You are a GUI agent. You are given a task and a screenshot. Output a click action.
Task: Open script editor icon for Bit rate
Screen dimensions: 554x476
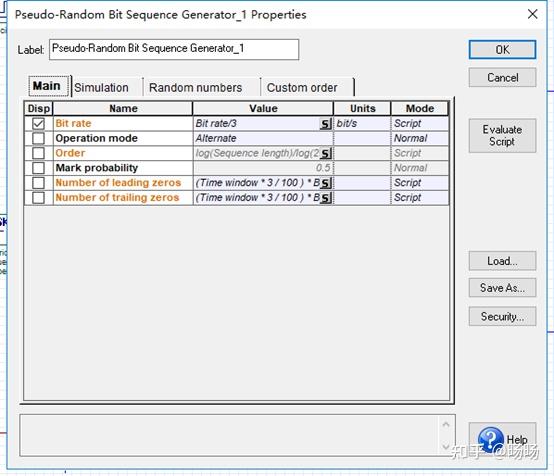pyautogui.click(x=325, y=124)
